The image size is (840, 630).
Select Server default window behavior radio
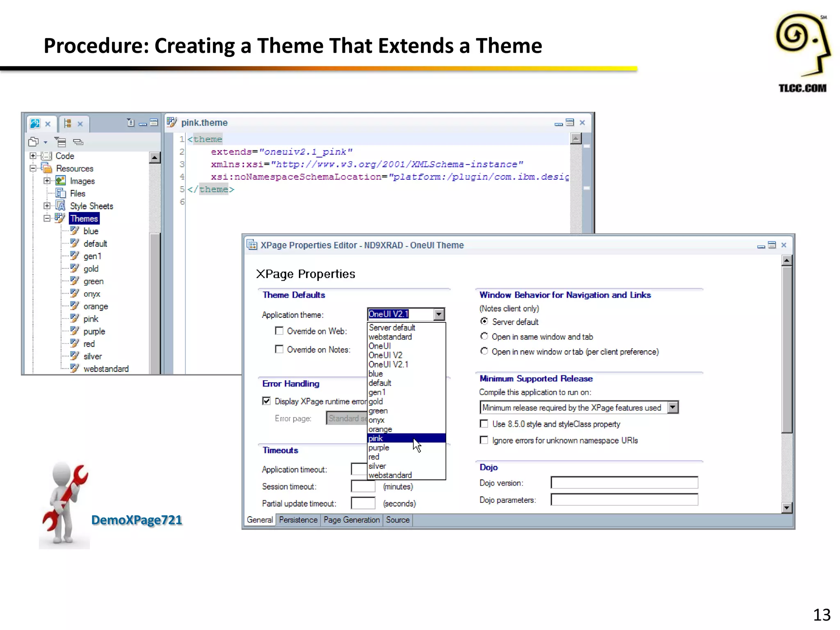484,322
